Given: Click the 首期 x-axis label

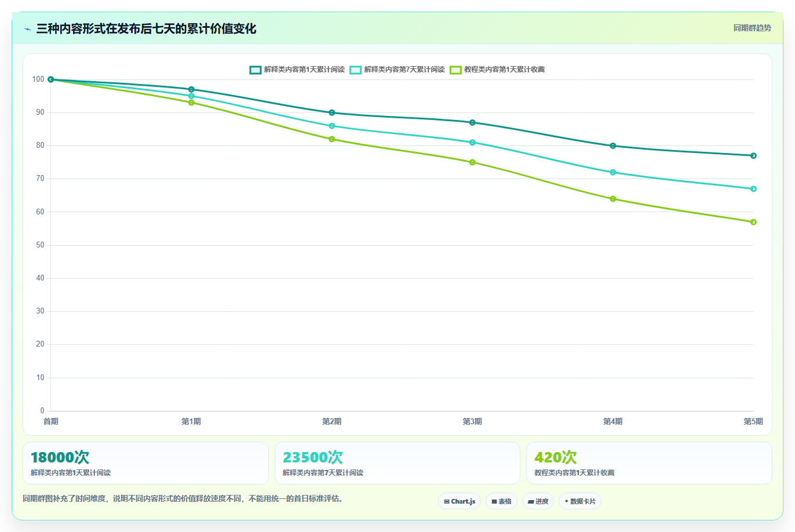Looking at the screenshot, I should click(51, 421).
